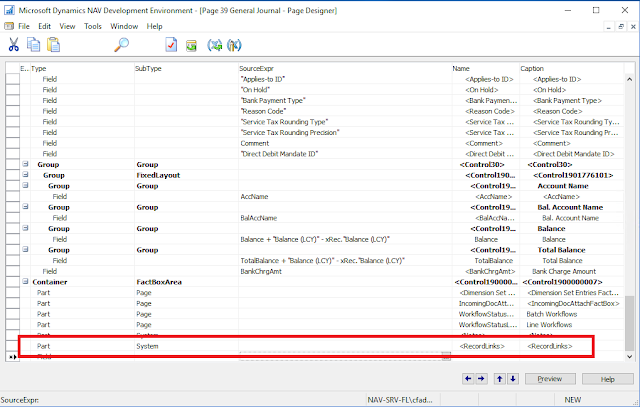Minimize the inner Page Designer window

pos(609,27)
